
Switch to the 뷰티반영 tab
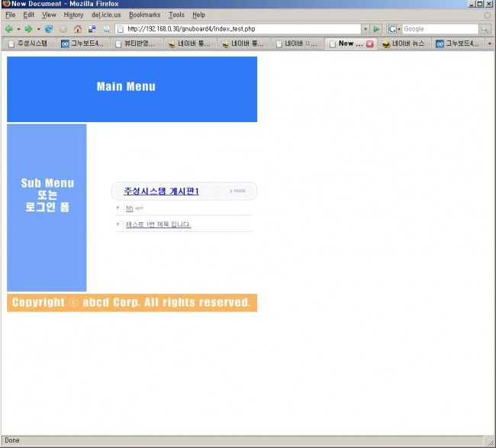coord(137,44)
